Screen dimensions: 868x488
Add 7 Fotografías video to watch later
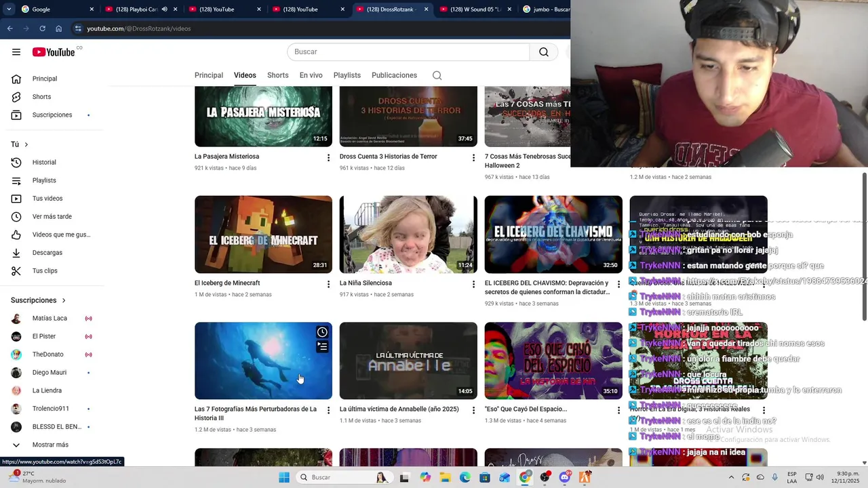pyautogui.click(x=322, y=332)
